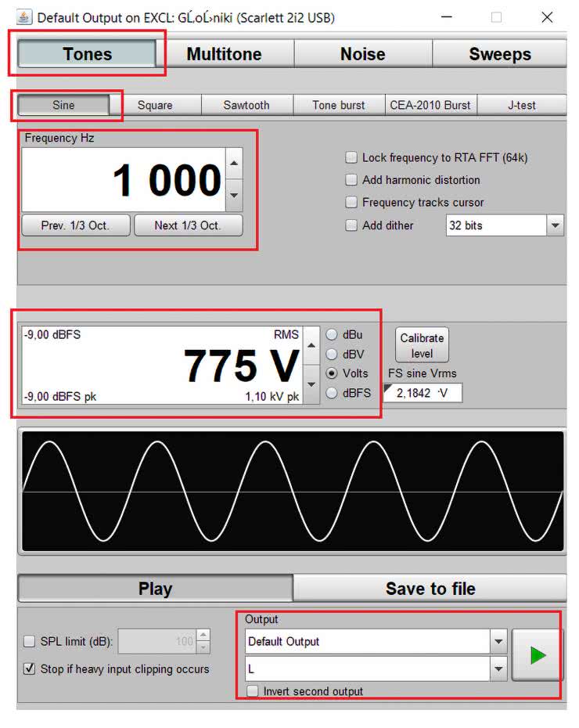579x728 pixels.
Task: Click the Calibrate level button
Action: click(x=422, y=345)
